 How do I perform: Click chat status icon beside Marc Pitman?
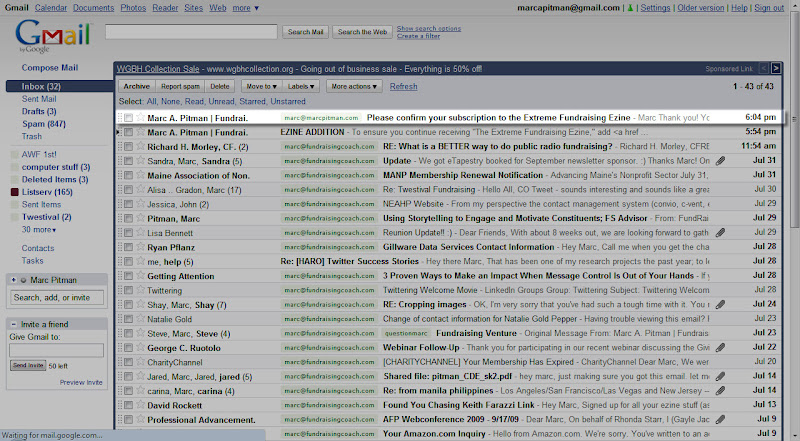(x=23, y=280)
